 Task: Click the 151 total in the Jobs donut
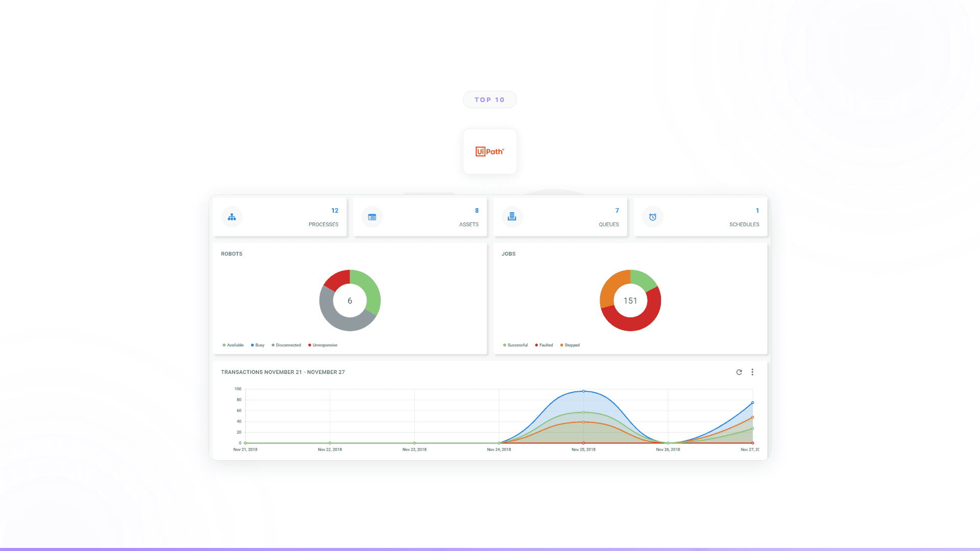[x=630, y=300]
